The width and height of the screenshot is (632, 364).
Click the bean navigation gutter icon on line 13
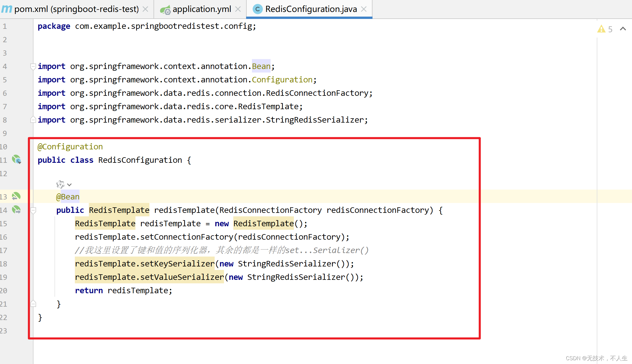(x=16, y=196)
